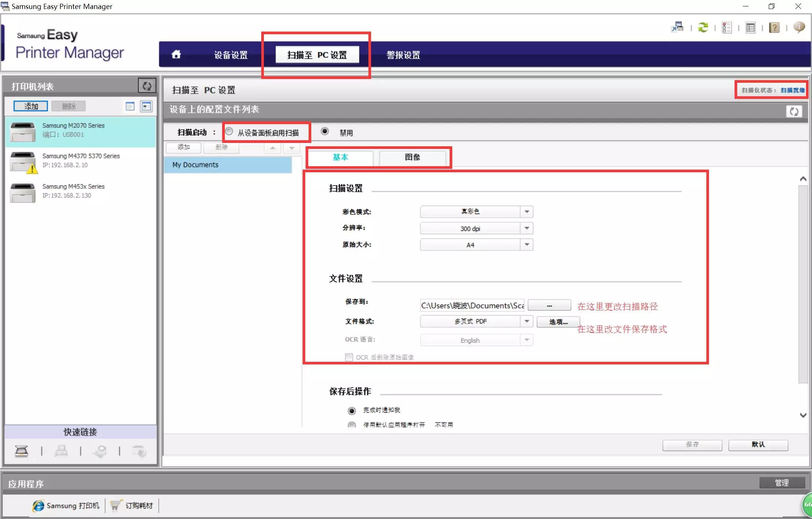The image size is (812, 519).
Task: Open the OCR 语言 dropdown showing English
Action: point(476,340)
